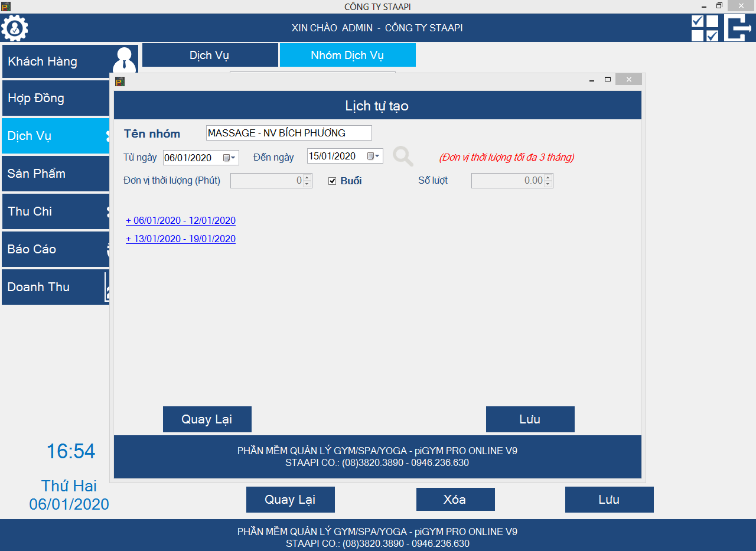This screenshot has height=551, width=756.
Task: Expand the 13/01/2020 - 19/01/2020 week
Action: pos(181,239)
